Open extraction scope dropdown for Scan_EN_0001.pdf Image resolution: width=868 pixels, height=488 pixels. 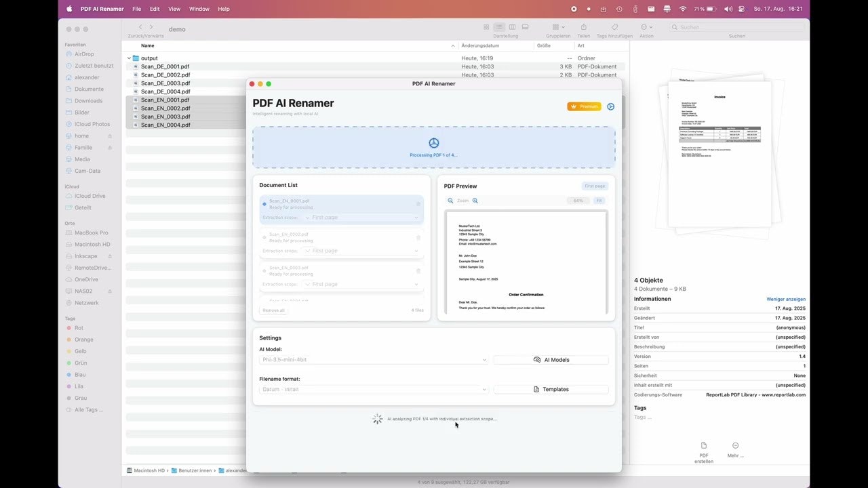(362, 218)
